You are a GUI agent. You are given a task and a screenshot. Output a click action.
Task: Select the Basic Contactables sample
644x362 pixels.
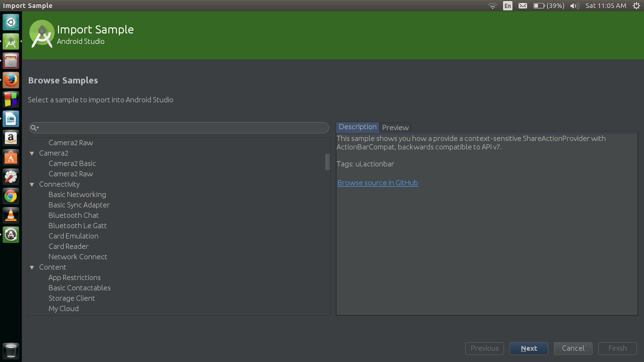click(x=80, y=288)
